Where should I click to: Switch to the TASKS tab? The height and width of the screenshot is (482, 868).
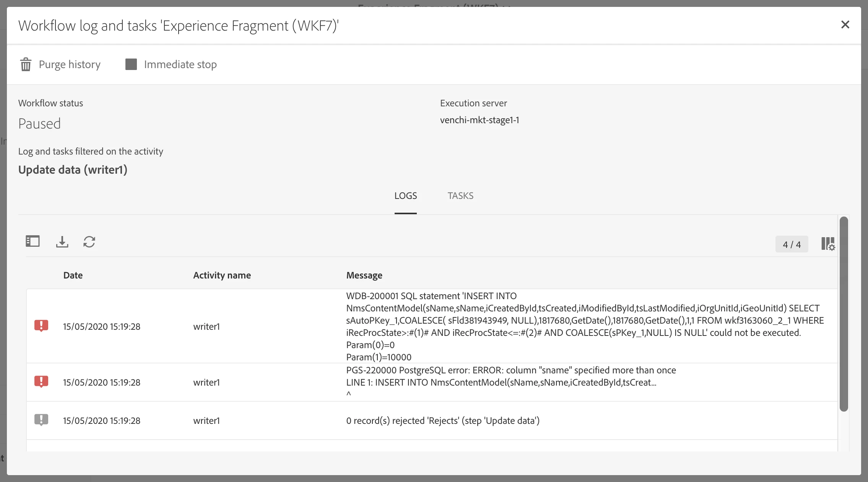[x=460, y=196]
